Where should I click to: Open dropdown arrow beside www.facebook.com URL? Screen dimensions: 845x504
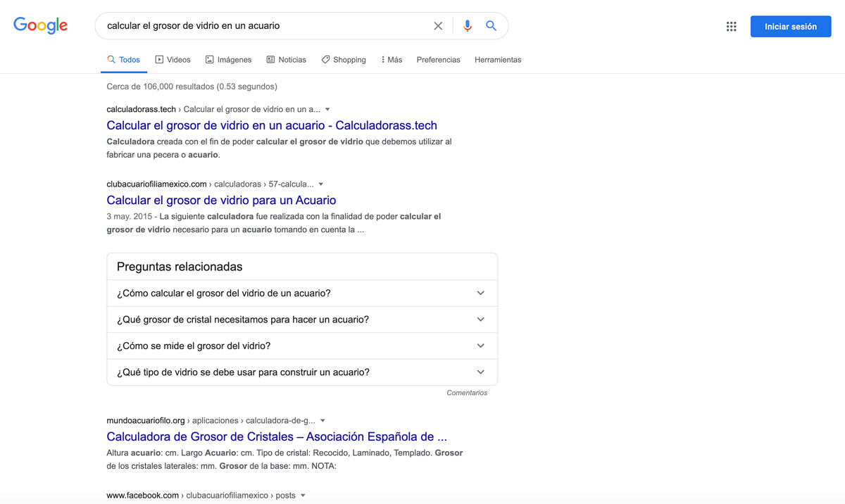(x=303, y=496)
